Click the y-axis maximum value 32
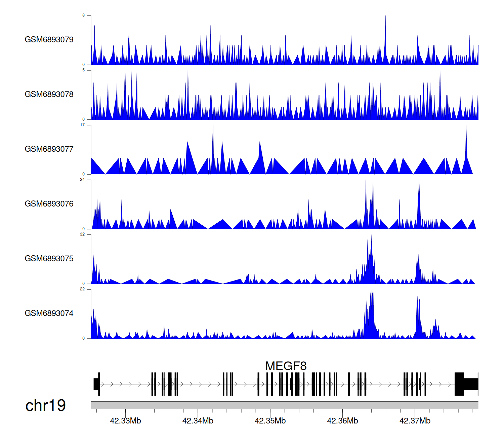The image size is (504, 444). [x=82, y=234]
